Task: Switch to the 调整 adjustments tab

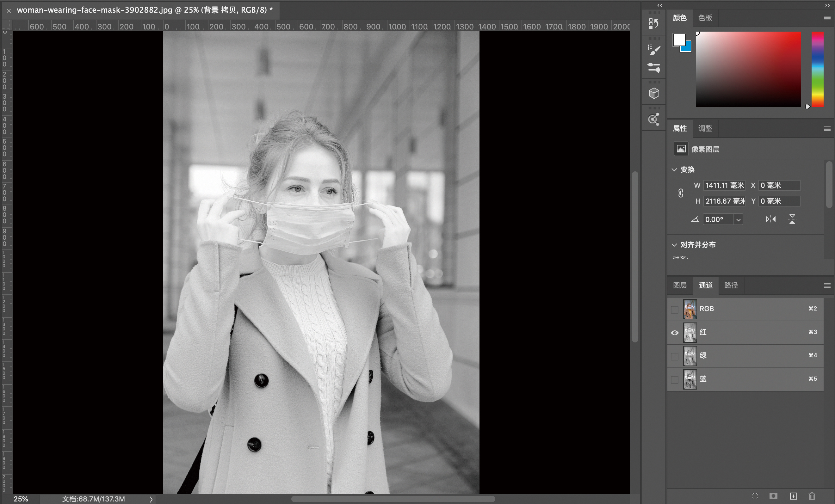Action: click(x=705, y=128)
